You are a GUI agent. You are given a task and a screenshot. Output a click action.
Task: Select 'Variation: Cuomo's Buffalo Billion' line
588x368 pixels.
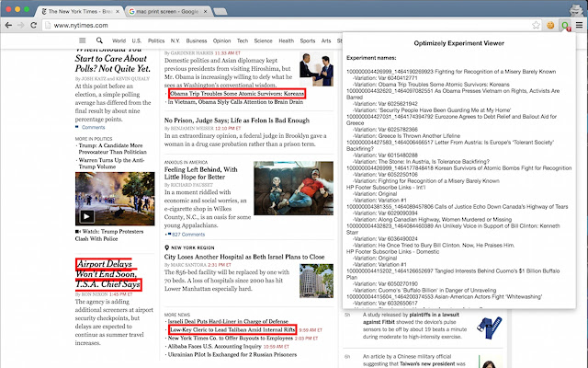click(424, 291)
